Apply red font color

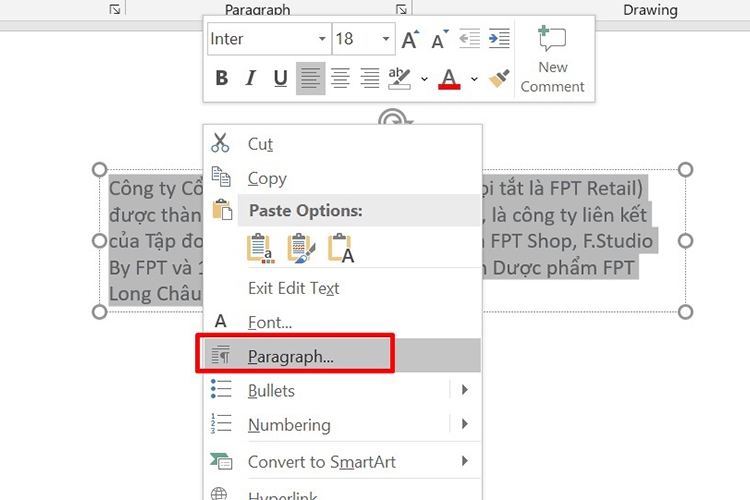coord(449,78)
